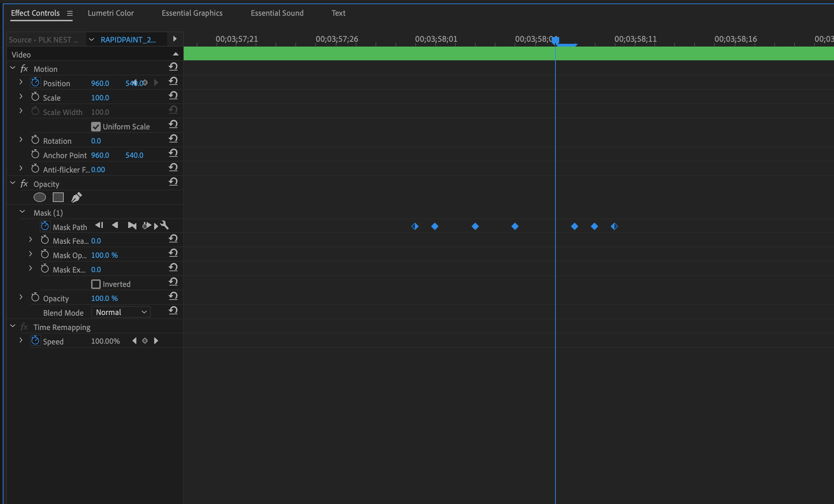Click the Scale value 100.0

click(x=100, y=98)
